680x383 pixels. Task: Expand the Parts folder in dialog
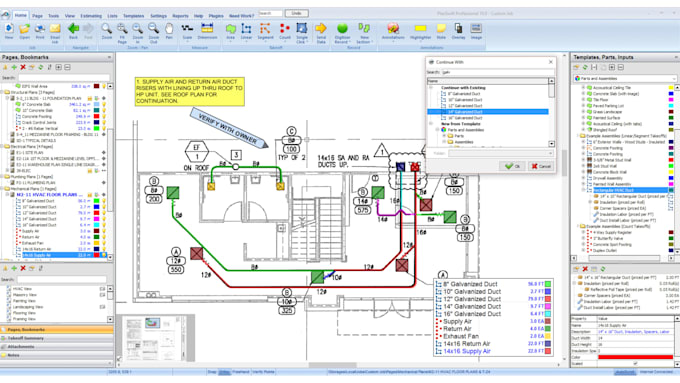444,136
